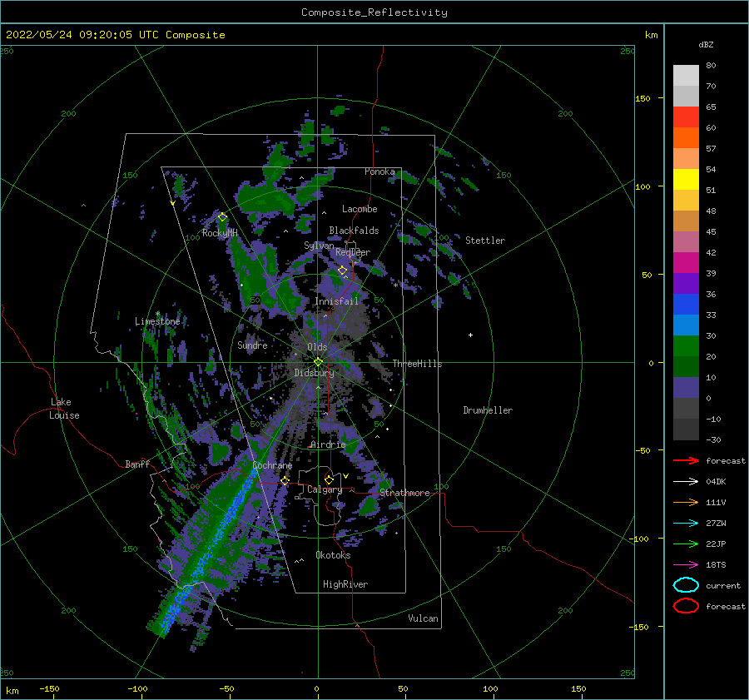749x700 pixels.
Task: Select the yellow 51 dBZ color swatch
Action: pos(686,179)
